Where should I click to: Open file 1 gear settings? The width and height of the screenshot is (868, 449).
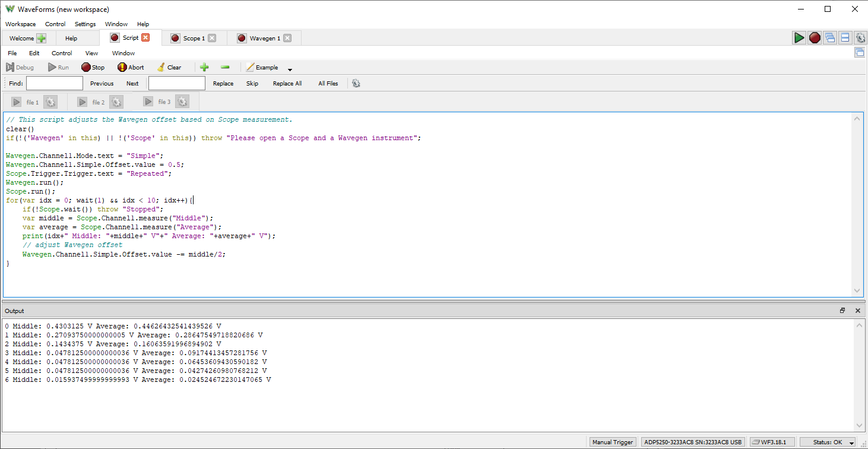pyautogui.click(x=50, y=102)
